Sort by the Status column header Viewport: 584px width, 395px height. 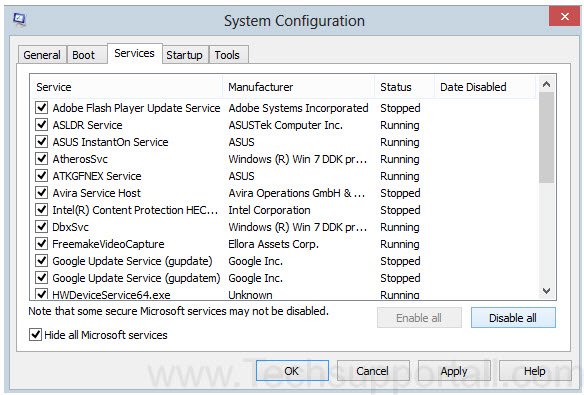pyautogui.click(x=405, y=87)
